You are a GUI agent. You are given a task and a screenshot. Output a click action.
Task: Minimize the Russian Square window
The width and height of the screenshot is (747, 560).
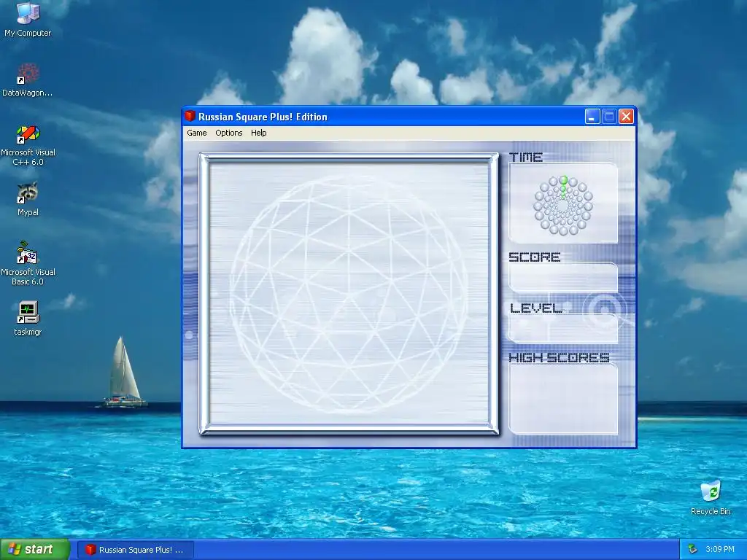pyautogui.click(x=592, y=116)
